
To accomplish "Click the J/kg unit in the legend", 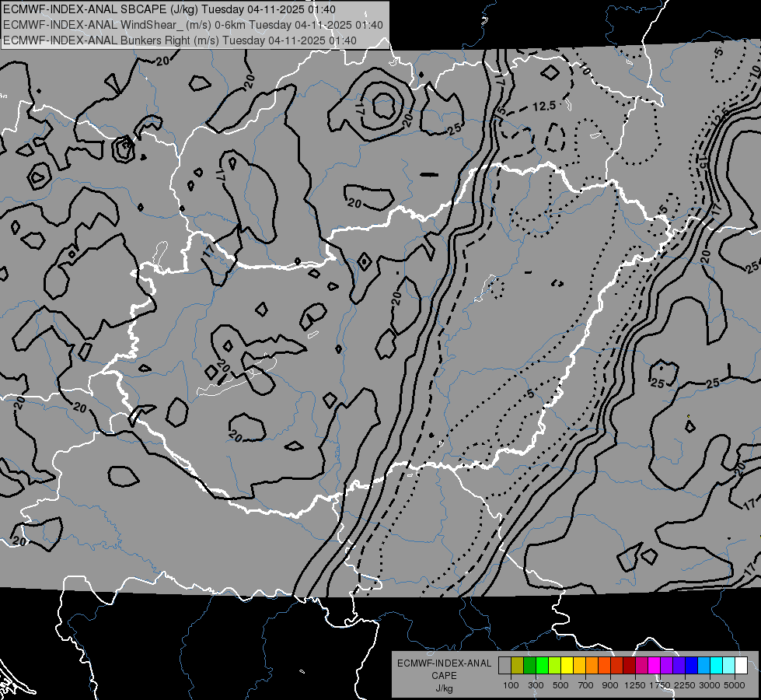I will click(444, 688).
